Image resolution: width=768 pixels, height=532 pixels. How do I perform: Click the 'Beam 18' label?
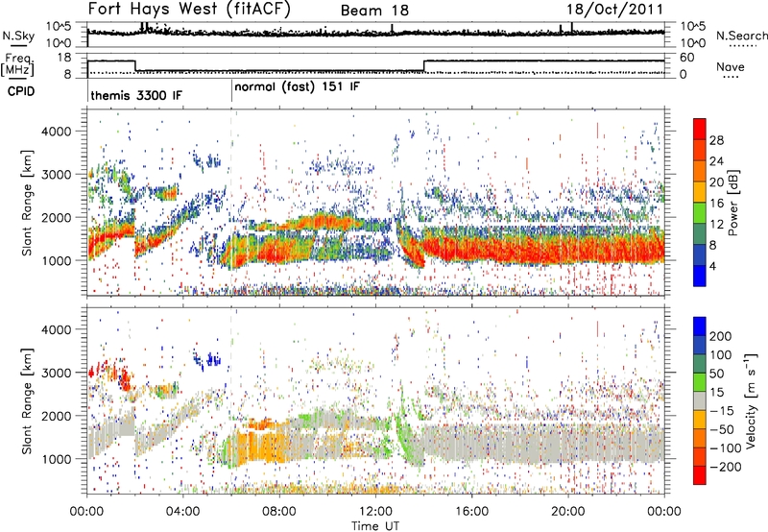(x=374, y=11)
